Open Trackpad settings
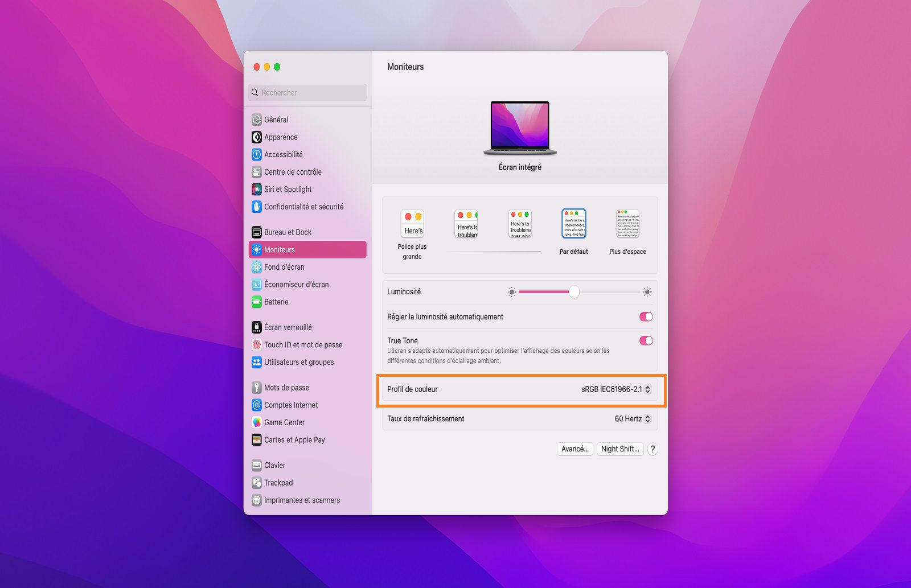911x588 pixels. (307, 483)
